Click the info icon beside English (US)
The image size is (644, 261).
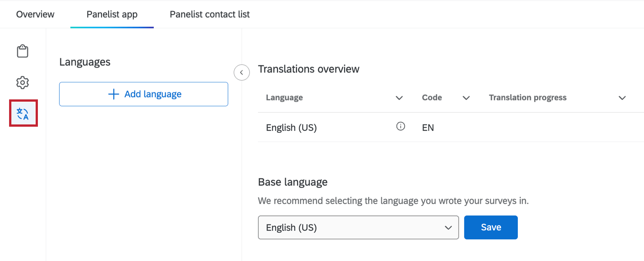tap(400, 126)
